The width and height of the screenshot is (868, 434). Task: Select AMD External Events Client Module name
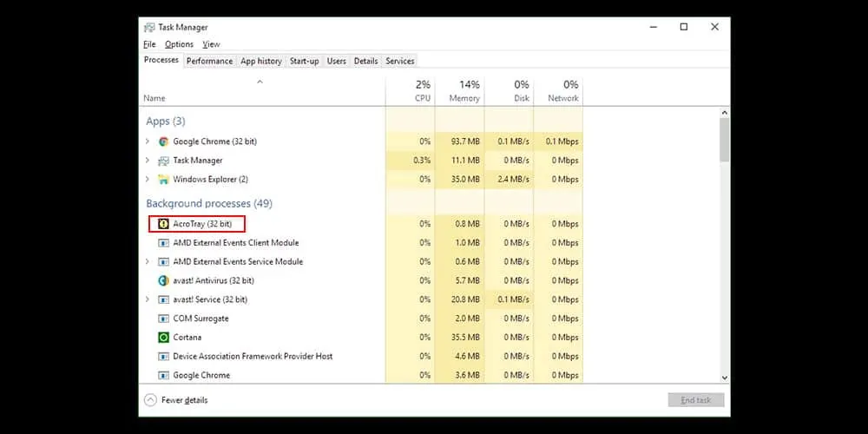[236, 242]
